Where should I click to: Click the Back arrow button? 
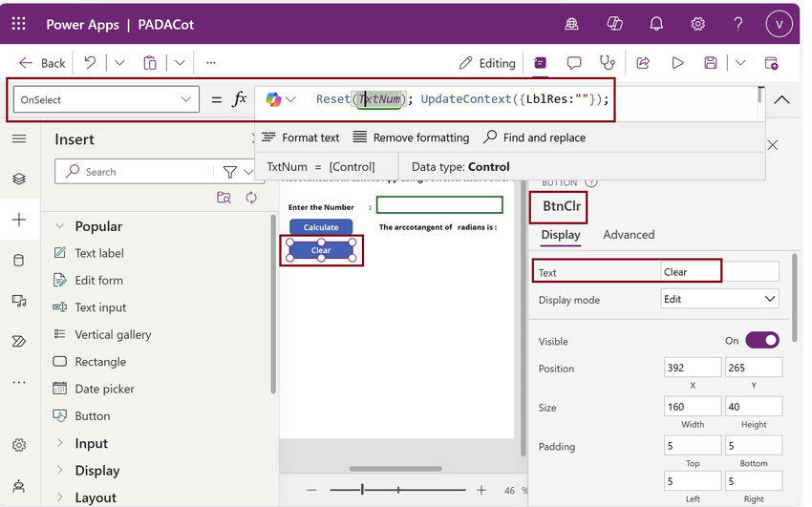[x=42, y=63]
